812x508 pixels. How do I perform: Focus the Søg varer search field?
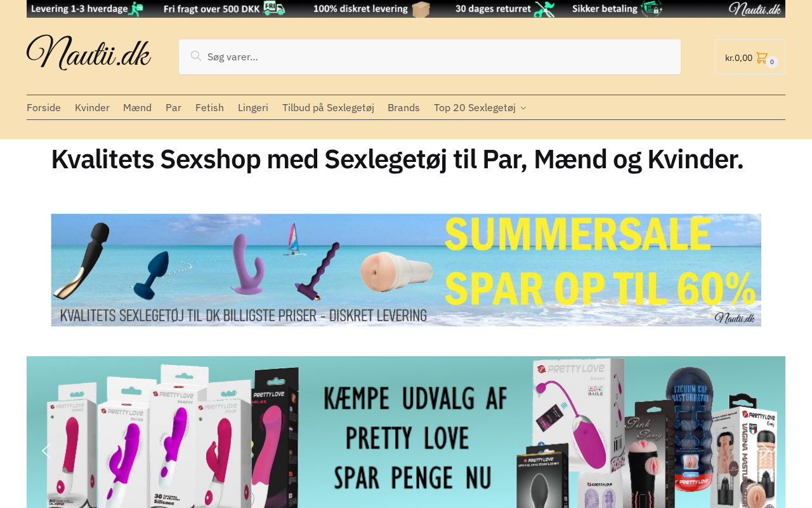[x=429, y=57]
